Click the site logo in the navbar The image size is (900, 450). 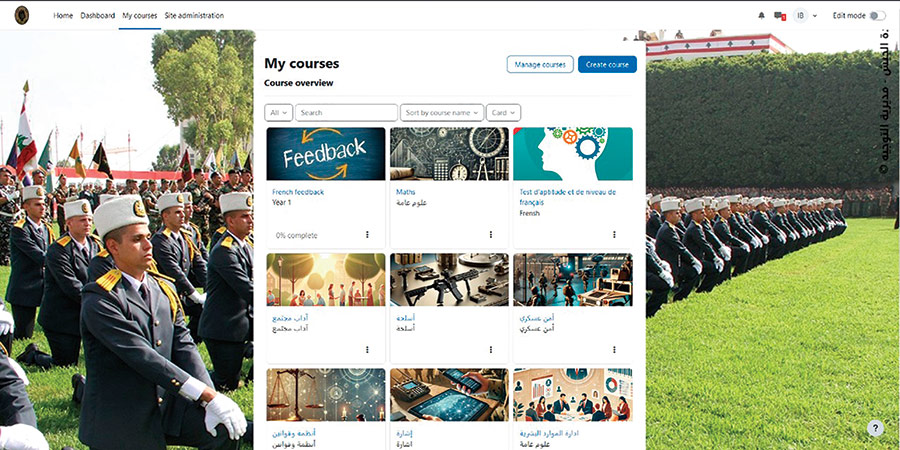click(x=22, y=15)
